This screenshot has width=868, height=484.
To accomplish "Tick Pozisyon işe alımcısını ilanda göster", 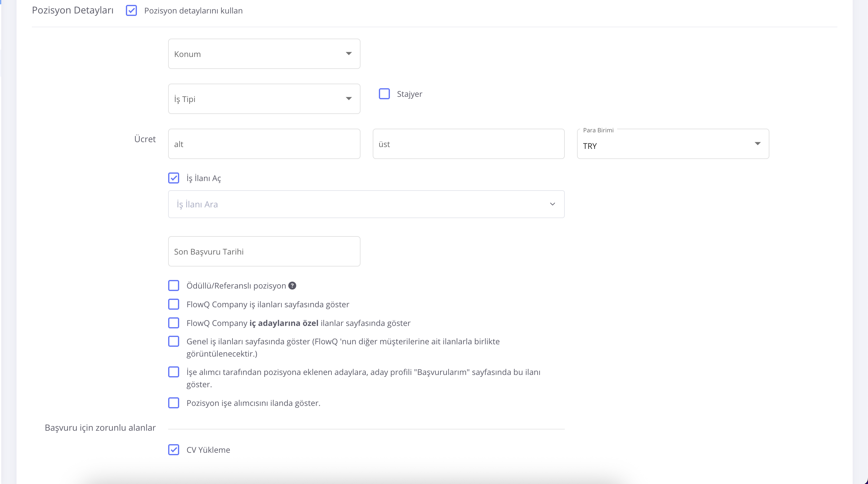I will [174, 403].
